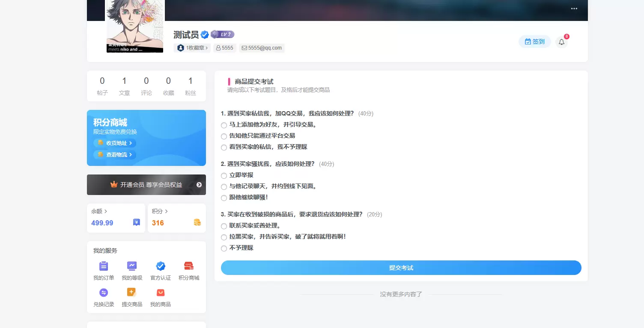The image size is (644, 328).
Task: Open the notification bell icon
Action: 561,42
